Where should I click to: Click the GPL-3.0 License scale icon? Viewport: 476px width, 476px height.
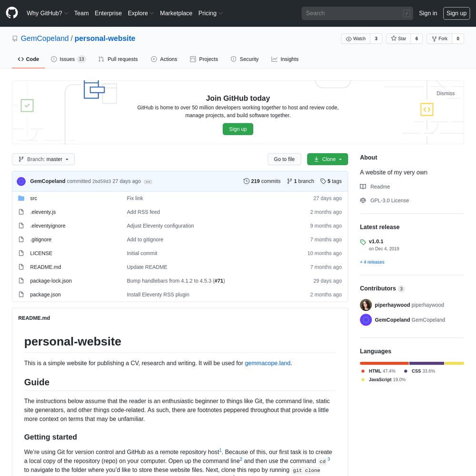click(363, 200)
